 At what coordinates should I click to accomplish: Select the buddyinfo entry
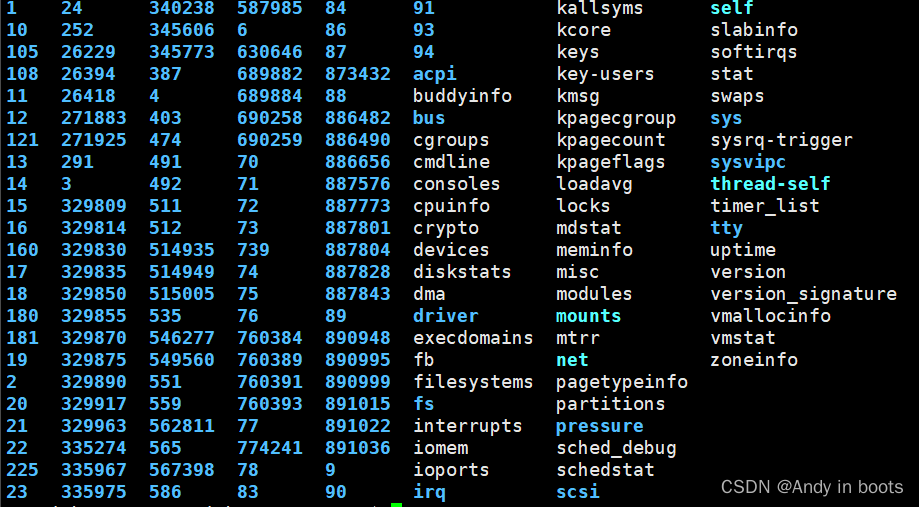(x=462, y=96)
